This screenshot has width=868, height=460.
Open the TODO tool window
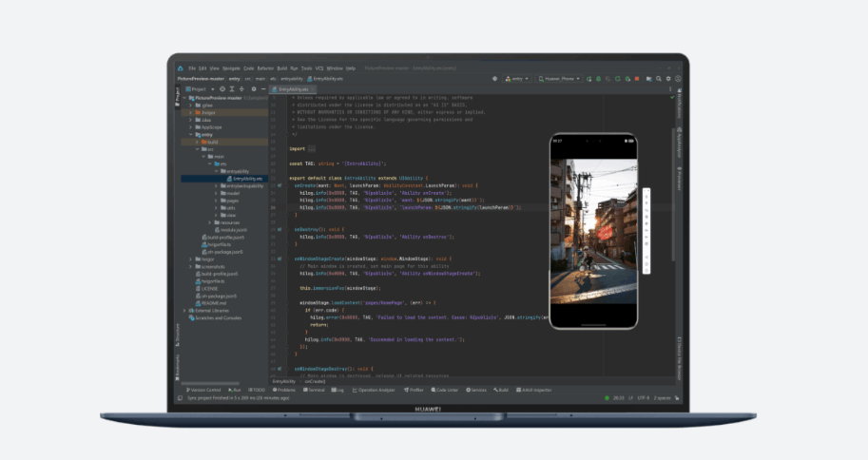click(257, 391)
